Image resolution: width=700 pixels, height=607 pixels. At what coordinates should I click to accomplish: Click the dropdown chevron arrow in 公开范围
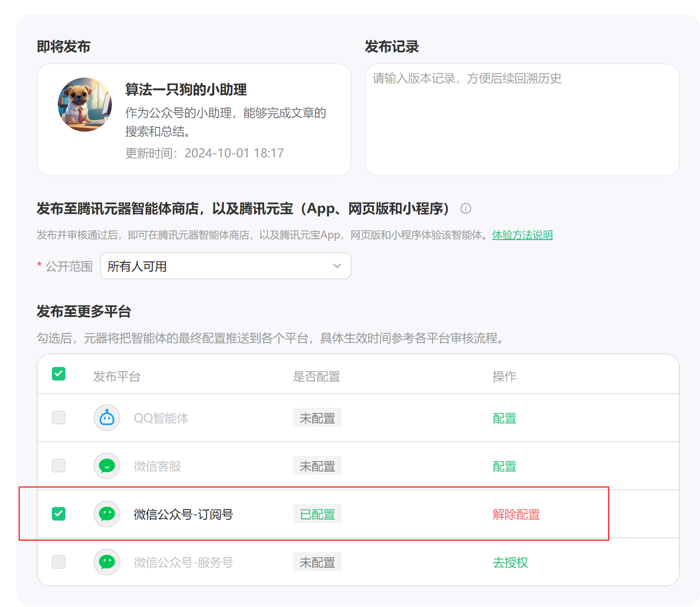tap(337, 266)
